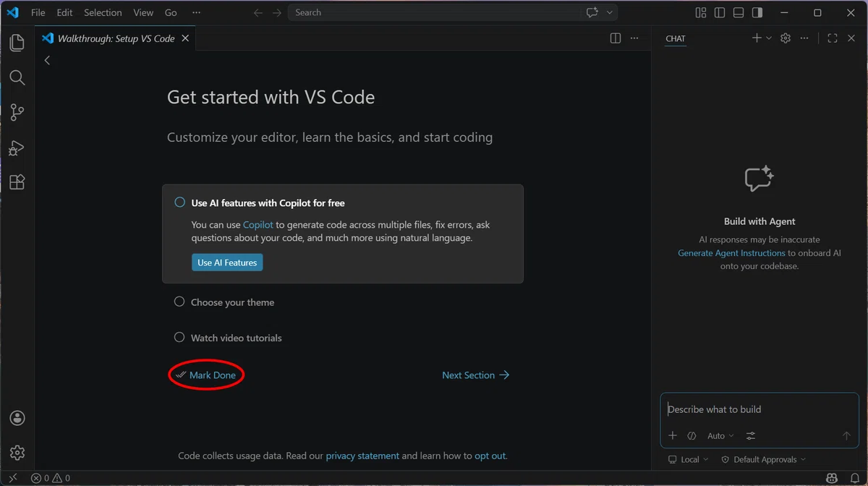Open the chat tools configuration sliders icon
The height and width of the screenshot is (486, 868).
tap(751, 435)
